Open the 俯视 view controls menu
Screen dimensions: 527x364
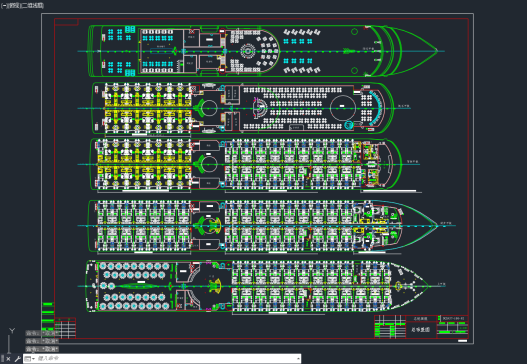coord(14,5)
